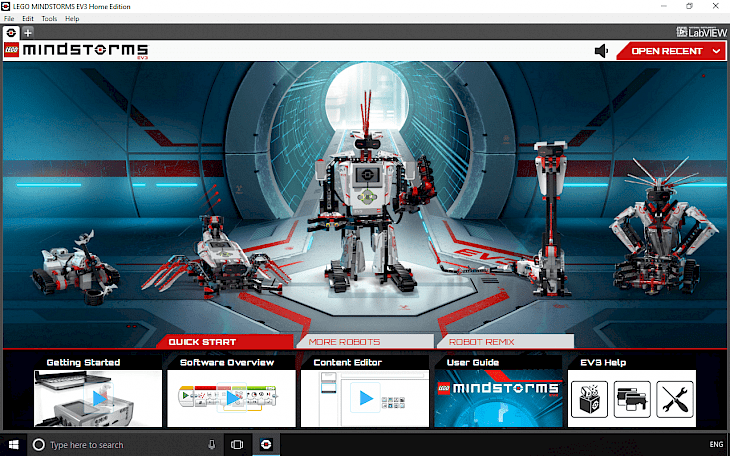
Task: Open the Edit menu
Action: 28,19
